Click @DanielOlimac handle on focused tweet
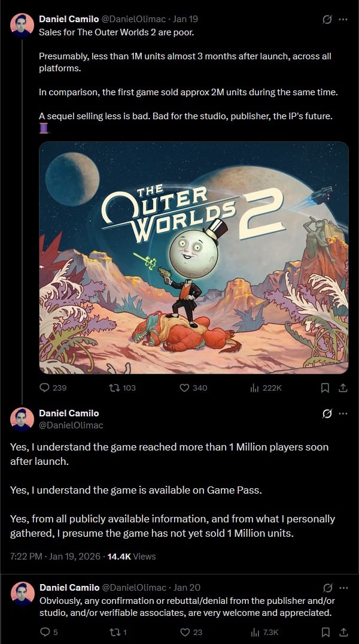Viewport: 359px width, 644px height. tap(71, 425)
